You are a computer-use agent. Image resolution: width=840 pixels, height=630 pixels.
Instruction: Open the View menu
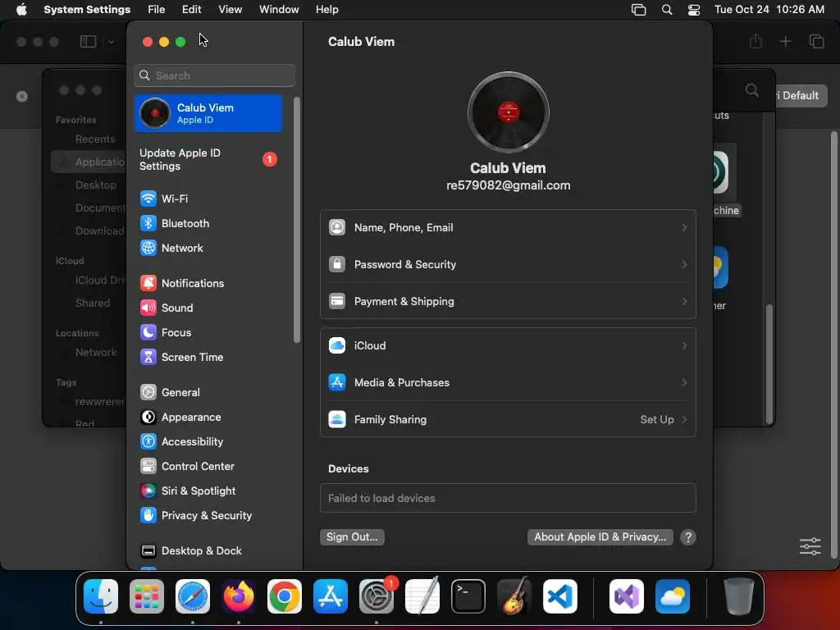pos(230,10)
